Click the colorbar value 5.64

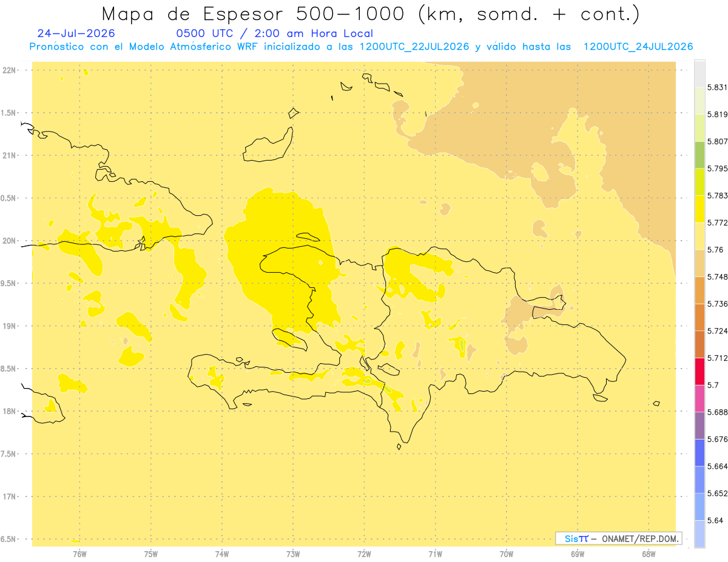(715, 521)
